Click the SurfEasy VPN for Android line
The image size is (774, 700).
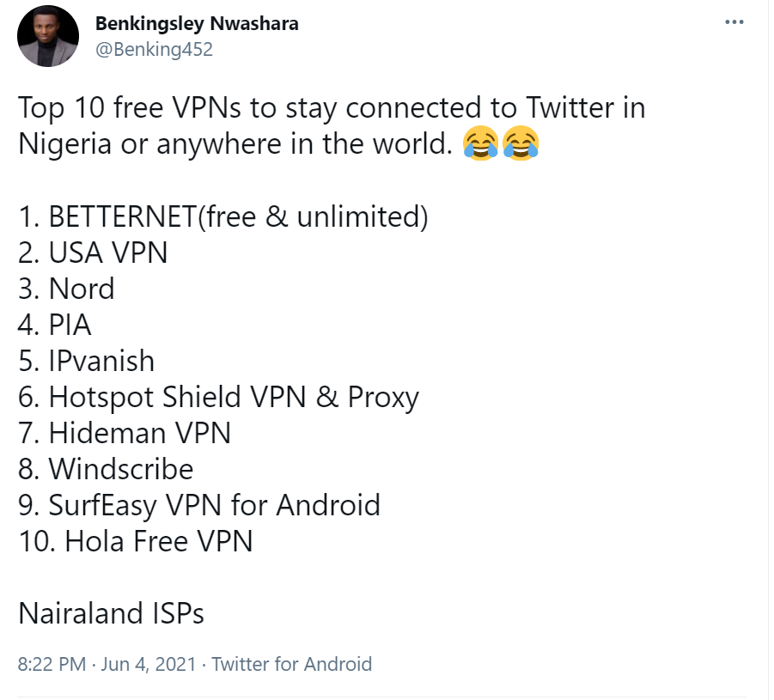(198, 505)
